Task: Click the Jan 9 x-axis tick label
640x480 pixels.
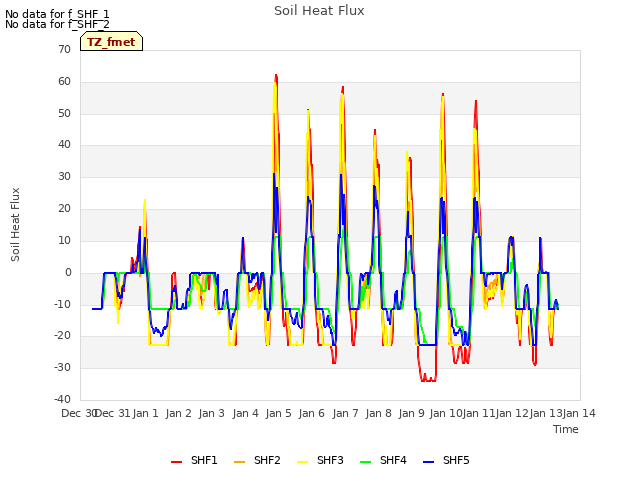Action: [411, 413]
